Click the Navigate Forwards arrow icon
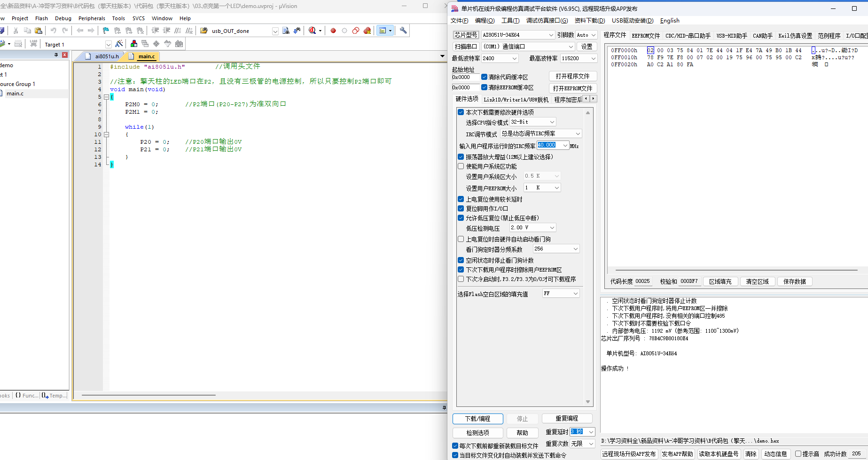Viewport: 868px width, 460px height. pos(91,31)
